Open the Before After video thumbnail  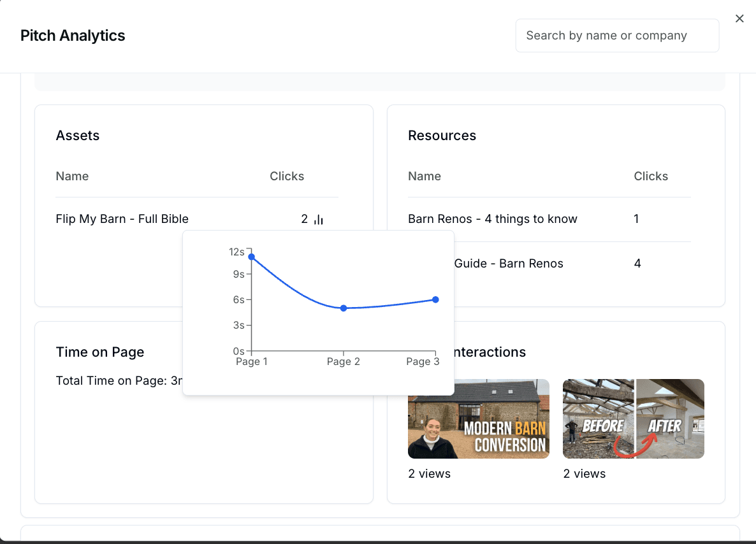point(634,419)
